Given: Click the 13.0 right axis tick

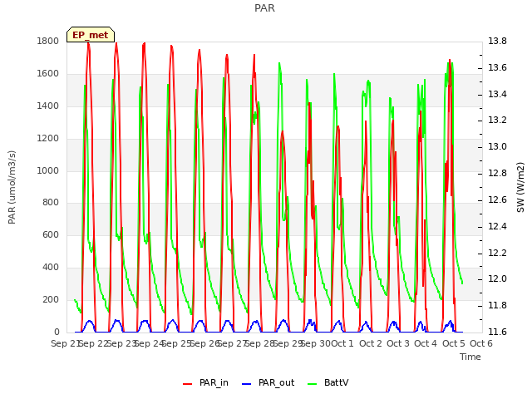Looking at the screenshot, I should [x=497, y=147].
